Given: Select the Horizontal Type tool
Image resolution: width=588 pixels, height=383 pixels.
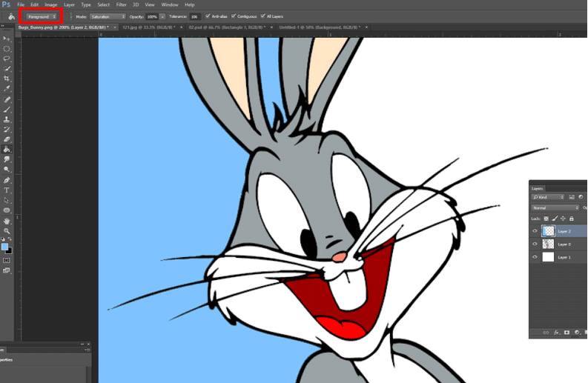Looking at the screenshot, I should (7, 190).
